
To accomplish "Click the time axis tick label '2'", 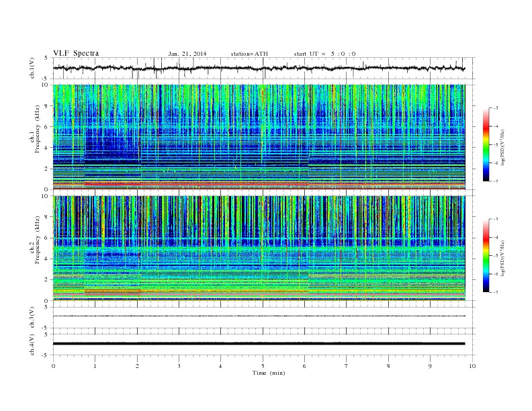I will coord(137,366).
